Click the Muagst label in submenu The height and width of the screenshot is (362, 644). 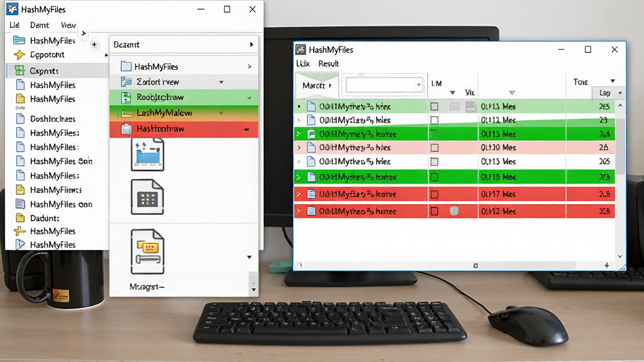[147, 287]
